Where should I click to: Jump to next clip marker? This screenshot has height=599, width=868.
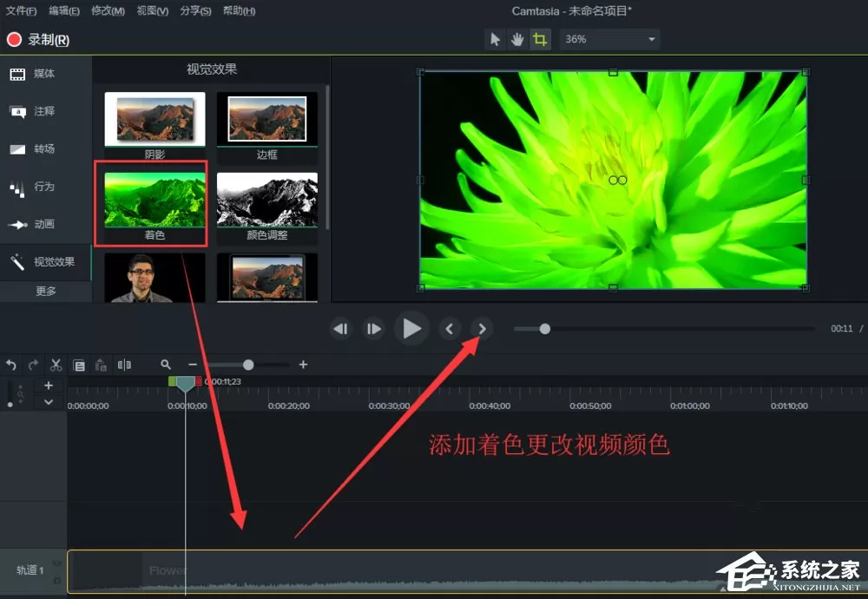click(482, 329)
